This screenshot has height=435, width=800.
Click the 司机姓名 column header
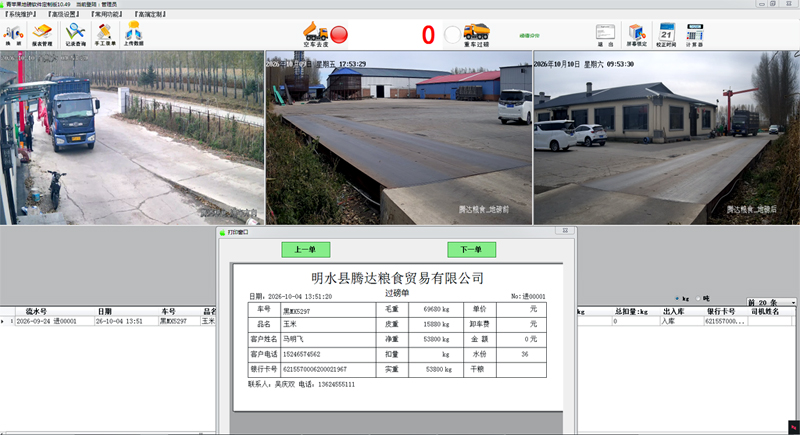point(765,311)
